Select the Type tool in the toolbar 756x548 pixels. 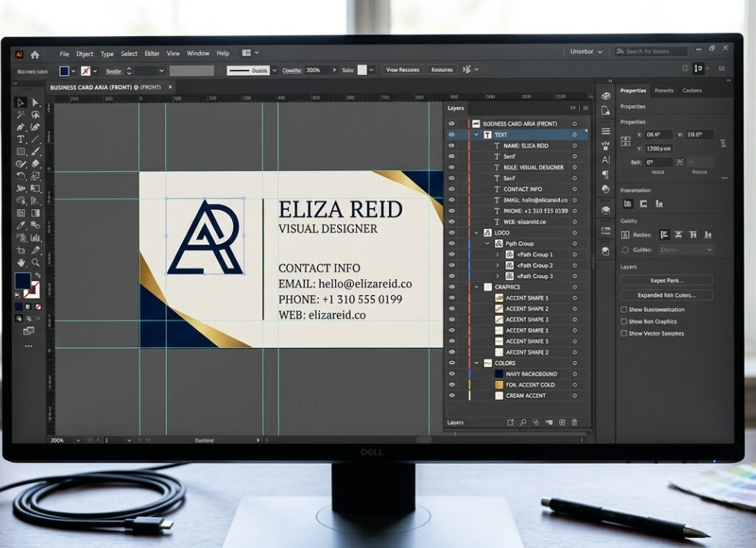click(x=19, y=140)
